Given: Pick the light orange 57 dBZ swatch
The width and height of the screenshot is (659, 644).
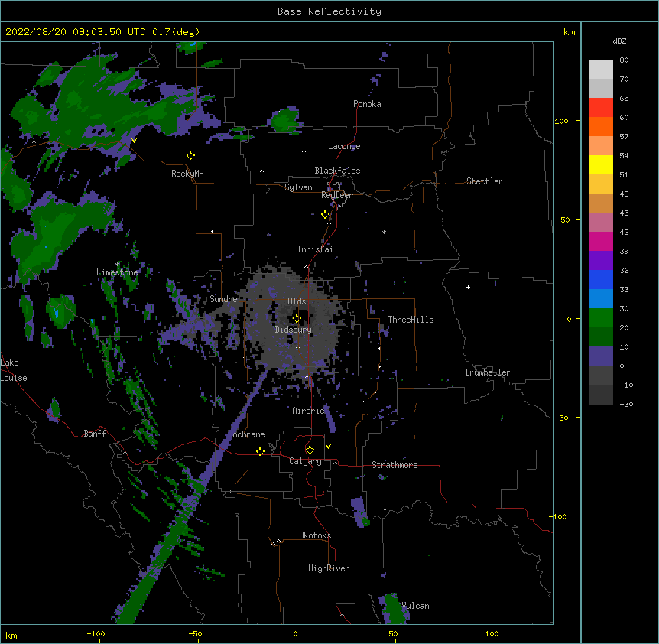Looking at the screenshot, I should pos(601,145).
